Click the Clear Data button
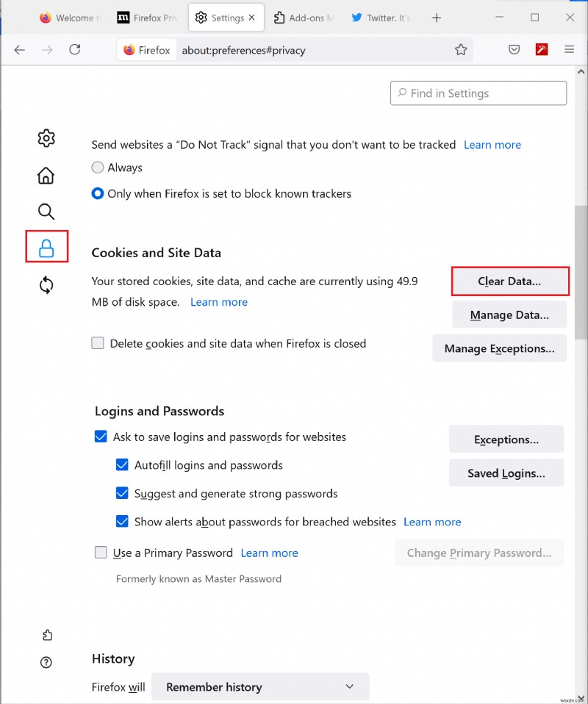 click(x=509, y=281)
